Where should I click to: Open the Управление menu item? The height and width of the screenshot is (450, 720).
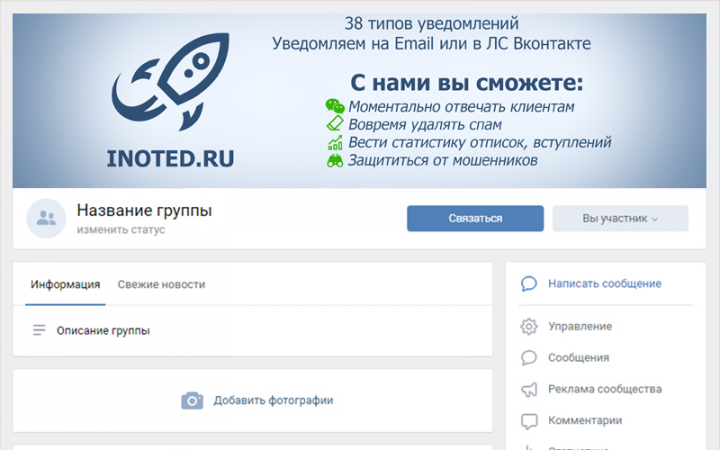(x=580, y=326)
